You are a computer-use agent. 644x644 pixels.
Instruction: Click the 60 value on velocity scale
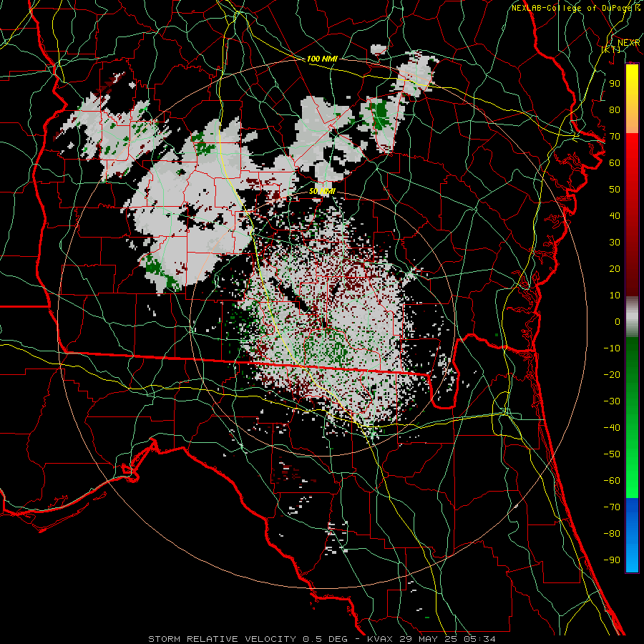615,162
